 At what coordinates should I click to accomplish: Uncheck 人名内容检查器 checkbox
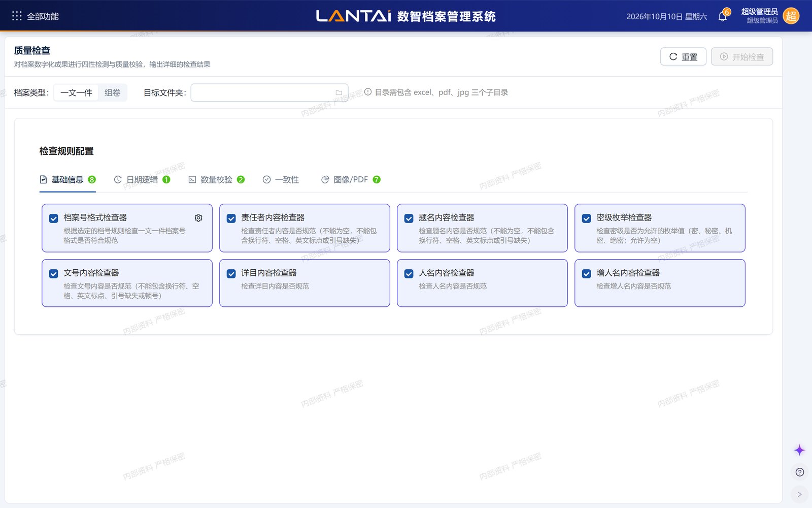(x=409, y=274)
